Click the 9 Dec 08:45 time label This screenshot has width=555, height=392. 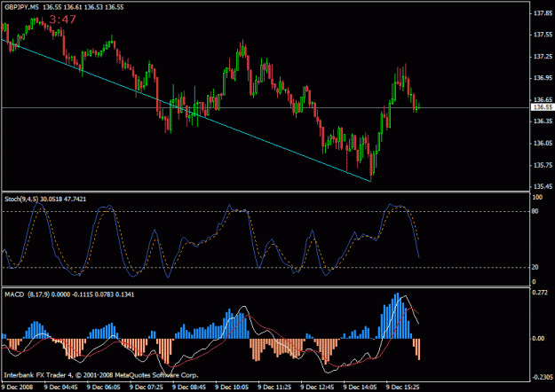click(189, 387)
